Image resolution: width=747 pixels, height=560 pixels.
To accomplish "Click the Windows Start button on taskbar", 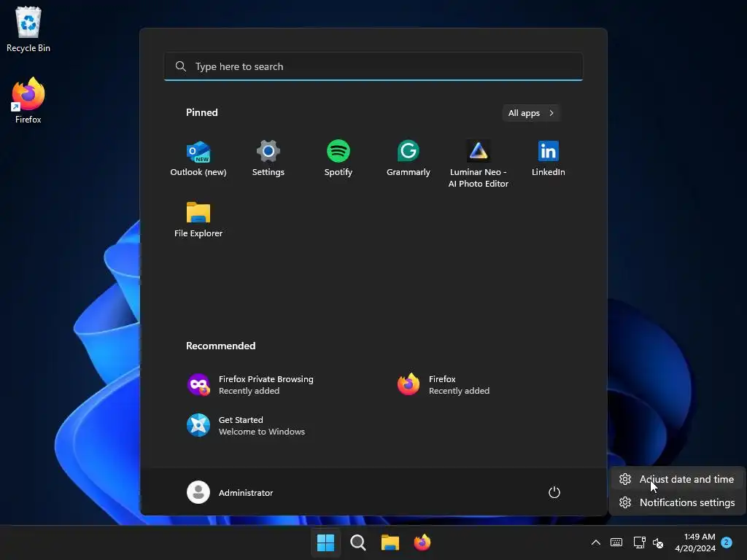I will 326,542.
